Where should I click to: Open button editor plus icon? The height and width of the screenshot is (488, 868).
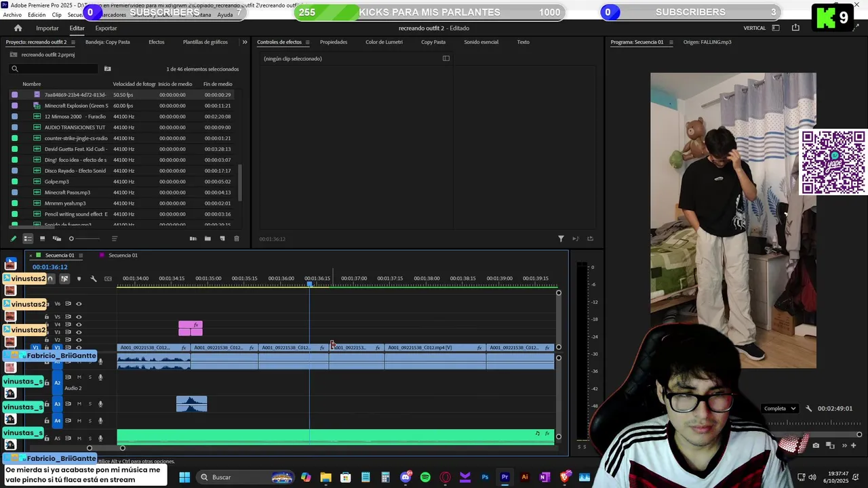[x=853, y=445]
